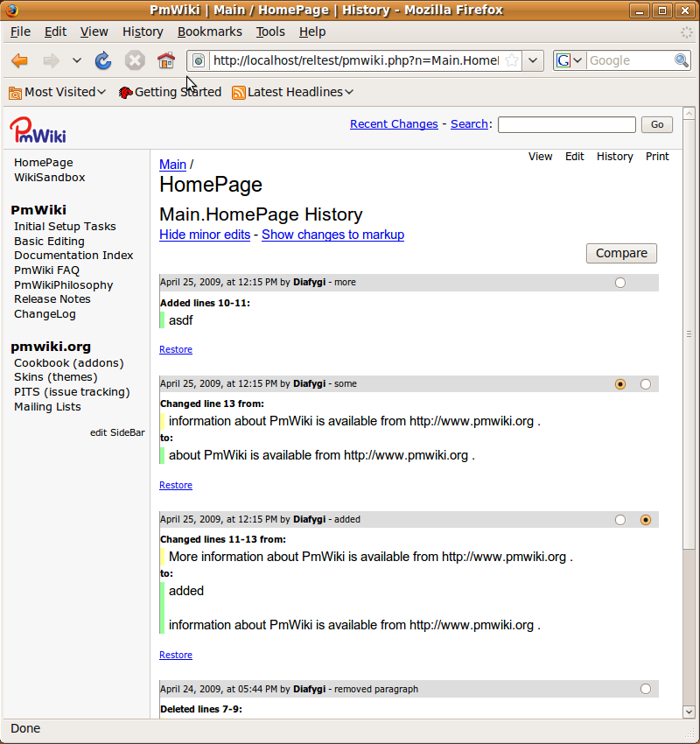Click the Latest Headlines feed icon

pyautogui.click(x=239, y=92)
